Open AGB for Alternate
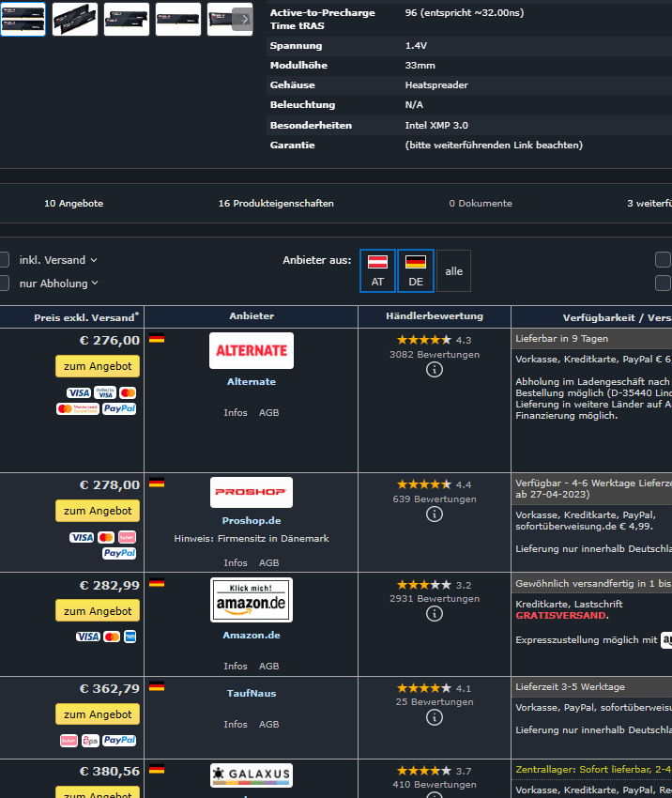The image size is (672, 798). pyautogui.click(x=268, y=413)
